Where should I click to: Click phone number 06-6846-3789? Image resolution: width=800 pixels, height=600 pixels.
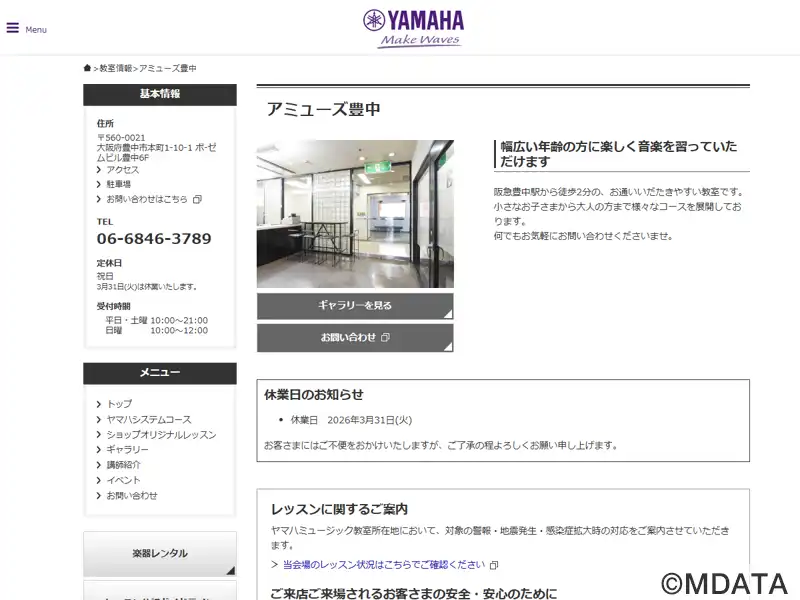point(154,238)
